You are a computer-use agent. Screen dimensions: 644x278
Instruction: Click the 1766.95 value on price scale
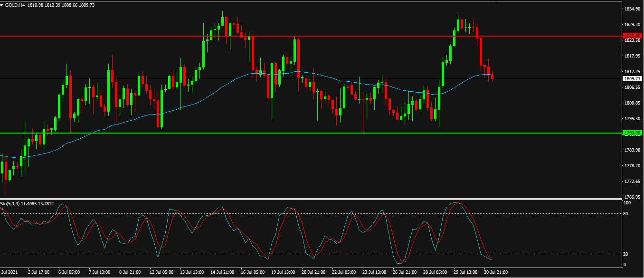[633, 197]
